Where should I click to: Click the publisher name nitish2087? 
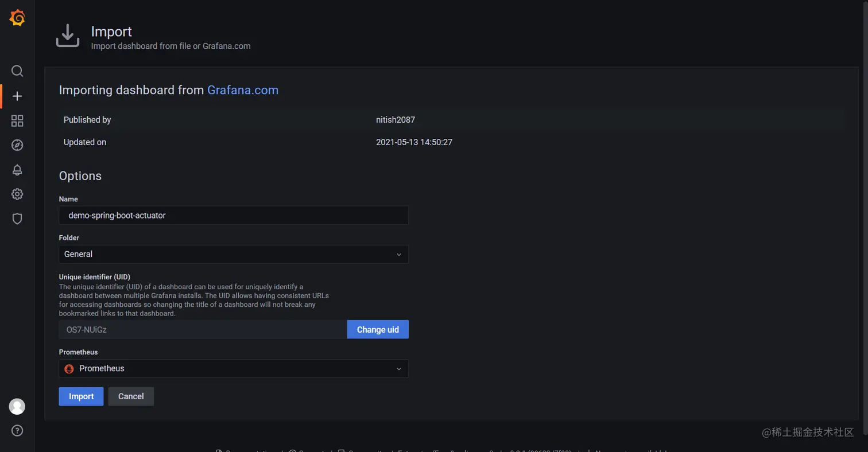pyautogui.click(x=396, y=120)
